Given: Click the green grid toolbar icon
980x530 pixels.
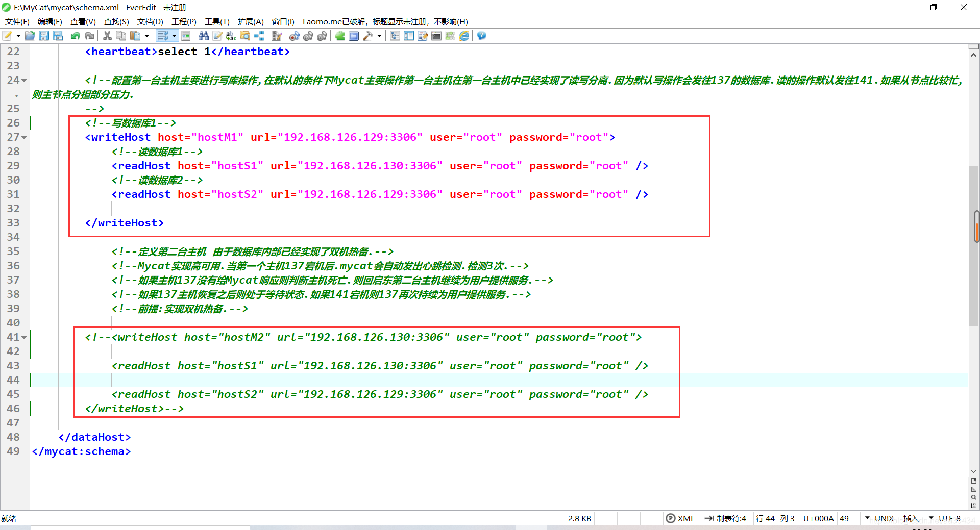Looking at the screenshot, I should pos(450,36).
